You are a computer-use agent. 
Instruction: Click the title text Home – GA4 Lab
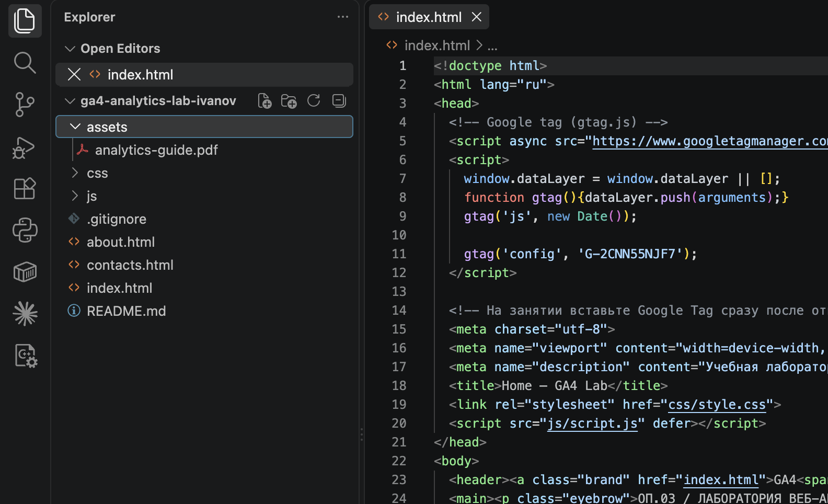click(554, 386)
